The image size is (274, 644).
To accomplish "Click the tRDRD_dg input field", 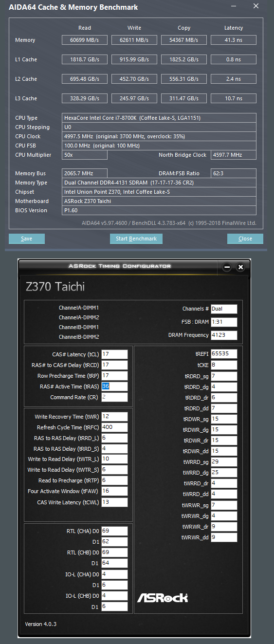I will [224, 387].
